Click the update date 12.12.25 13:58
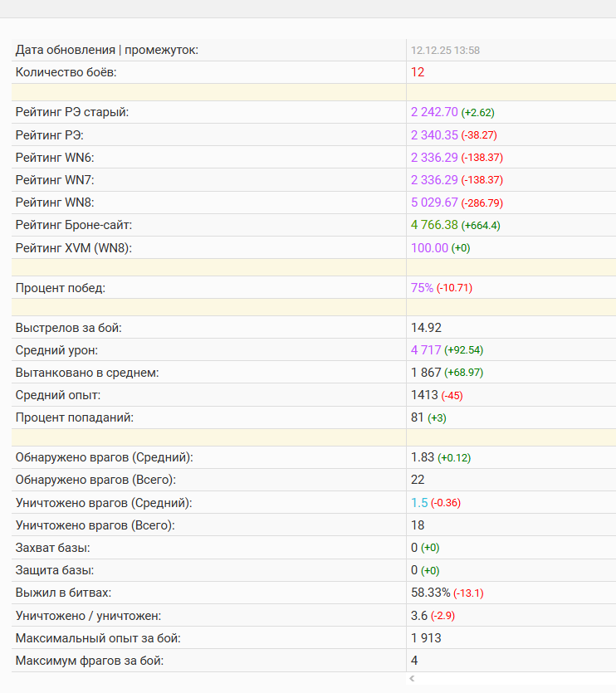This screenshot has width=616, height=693. point(445,50)
